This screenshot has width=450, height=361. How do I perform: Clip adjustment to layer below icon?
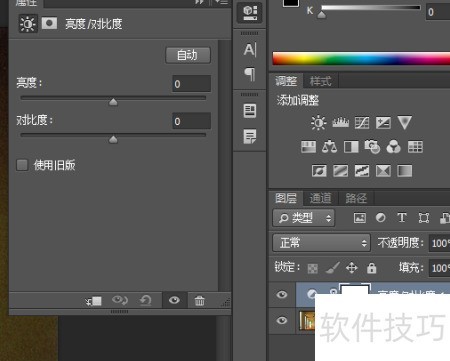point(93,301)
